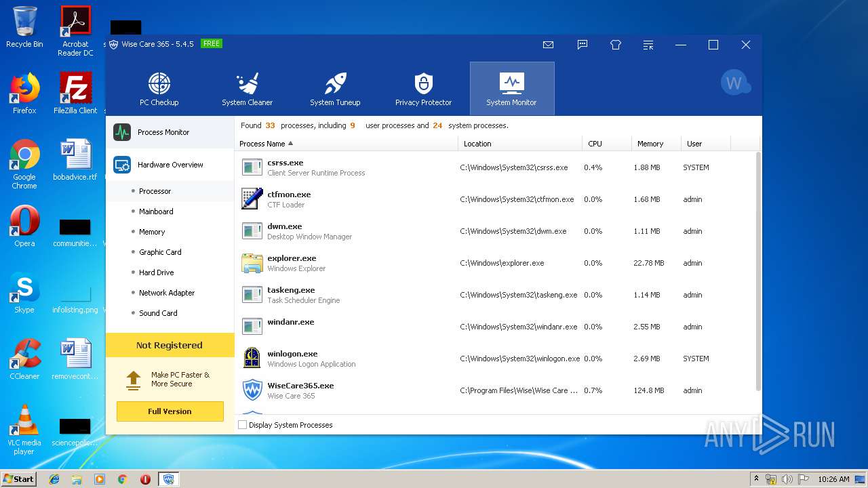The width and height of the screenshot is (868, 488).
Task: Open Google Chrome desktop shortcut
Action: click(x=24, y=164)
